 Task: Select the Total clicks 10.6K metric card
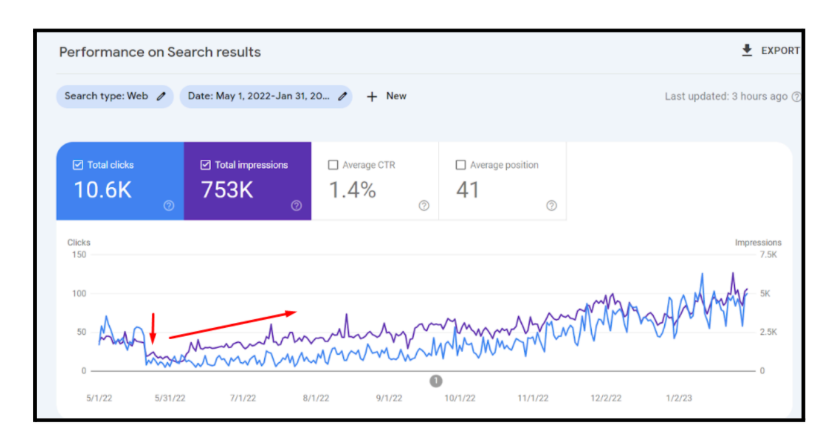(x=120, y=181)
